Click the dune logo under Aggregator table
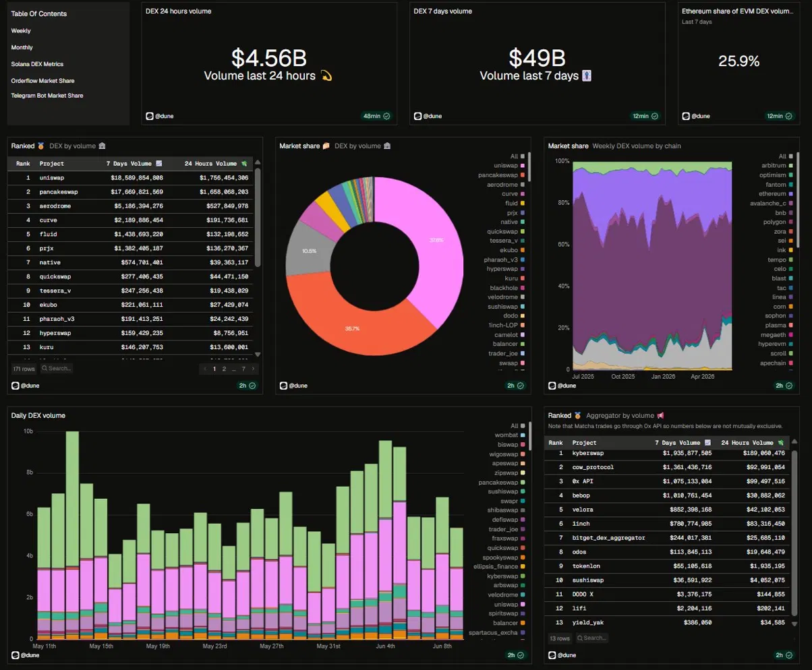 point(552,654)
